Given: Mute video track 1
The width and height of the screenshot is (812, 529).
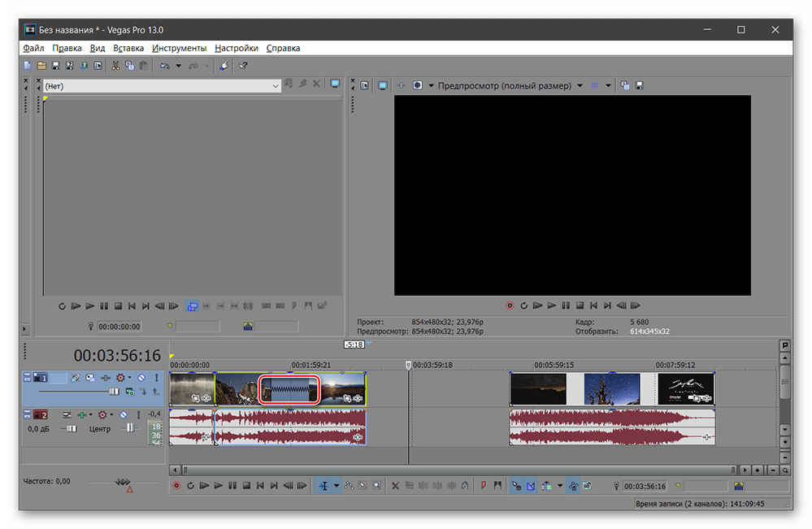Looking at the screenshot, I should tap(141, 378).
